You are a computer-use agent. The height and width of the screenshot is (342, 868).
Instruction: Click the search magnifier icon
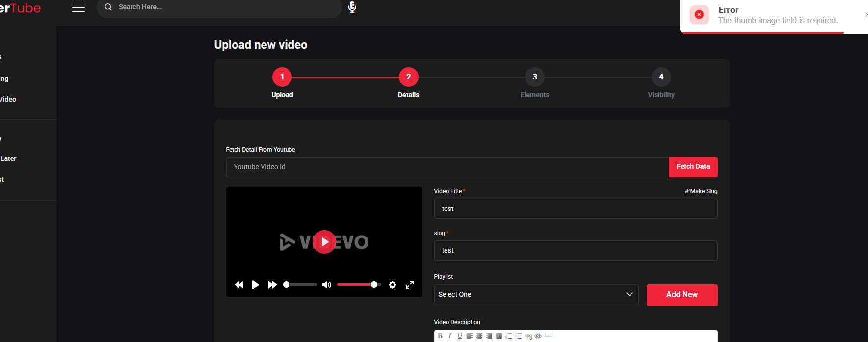108,7
